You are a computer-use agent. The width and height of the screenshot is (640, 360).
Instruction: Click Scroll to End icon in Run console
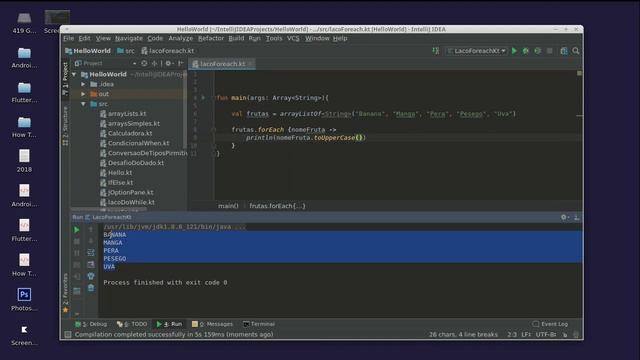(91, 265)
